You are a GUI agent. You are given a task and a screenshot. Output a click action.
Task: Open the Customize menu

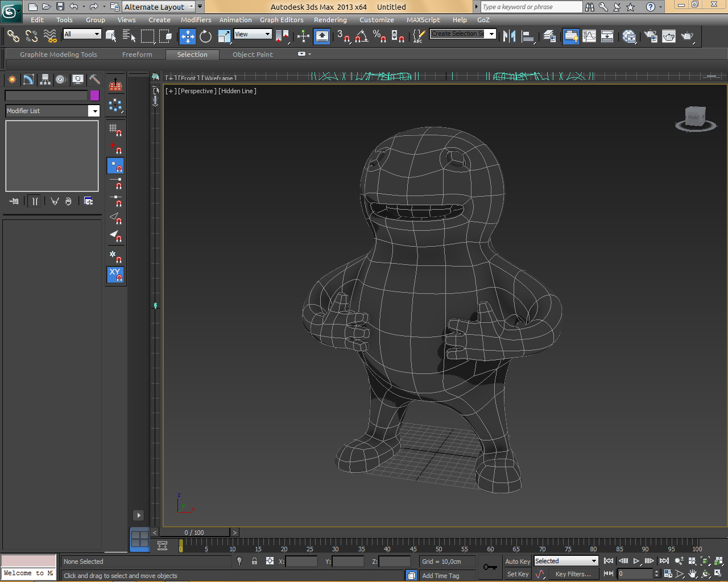click(x=377, y=20)
